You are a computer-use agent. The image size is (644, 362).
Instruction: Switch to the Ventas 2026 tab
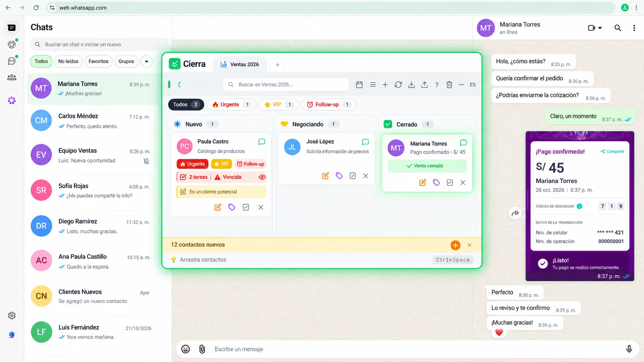[240, 64]
